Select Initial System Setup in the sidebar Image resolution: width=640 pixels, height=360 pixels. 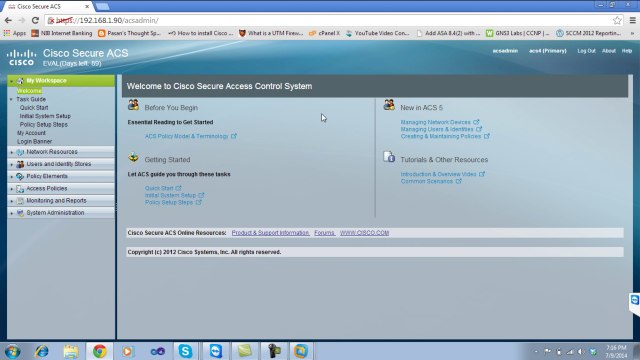click(45, 116)
